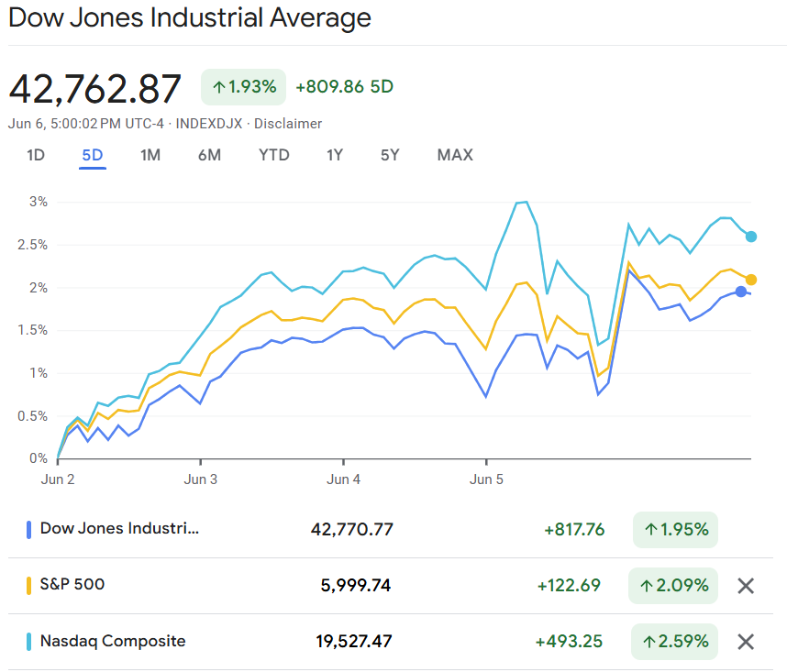The width and height of the screenshot is (787, 672).
Task: Click the S&P 500 yellow color marker
Action: click(28, 586)
